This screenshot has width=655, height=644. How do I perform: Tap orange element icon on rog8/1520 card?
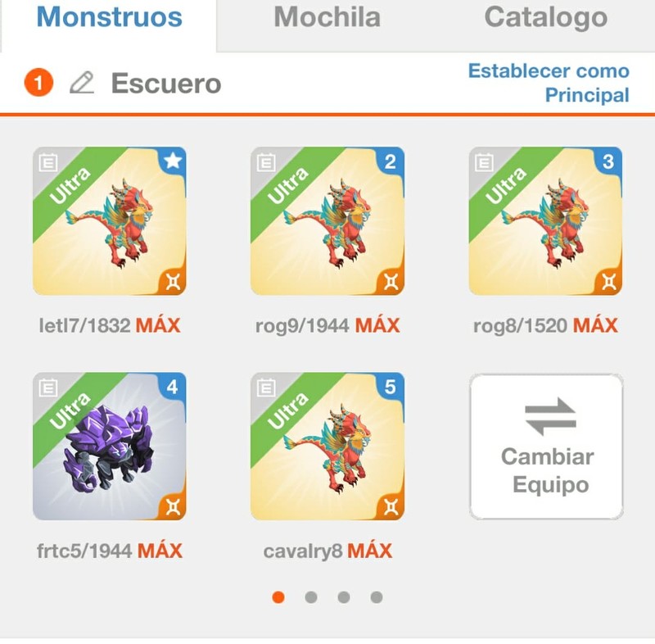[609, 282]
